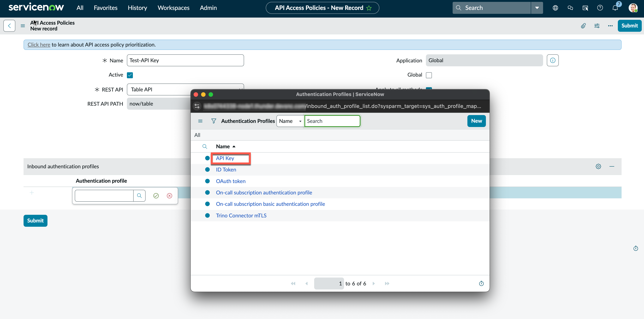
Task: Open the Favorites menu
Action: pyautogui.click(x=106, y=8)
